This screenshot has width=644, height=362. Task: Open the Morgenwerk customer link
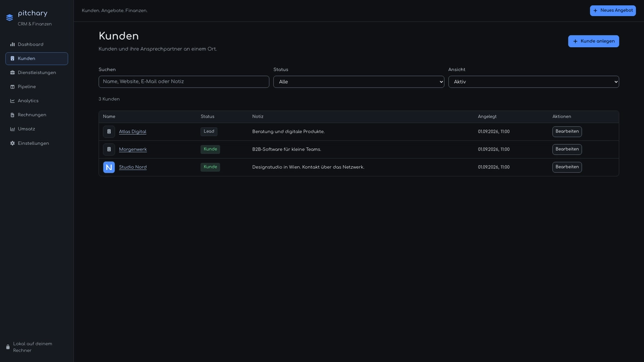pyautogui.click(x=133, y=150)
